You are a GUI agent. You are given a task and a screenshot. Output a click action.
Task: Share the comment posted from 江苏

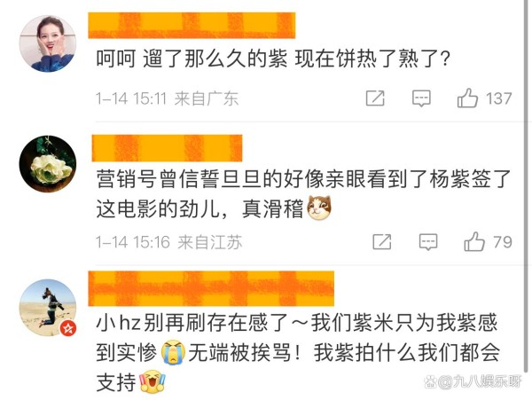(x=382, y=242)
